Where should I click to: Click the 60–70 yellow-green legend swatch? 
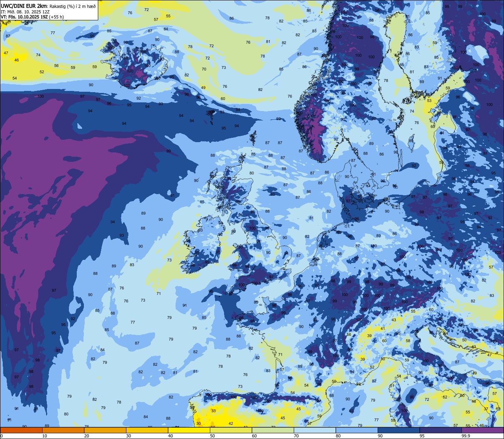273,430
